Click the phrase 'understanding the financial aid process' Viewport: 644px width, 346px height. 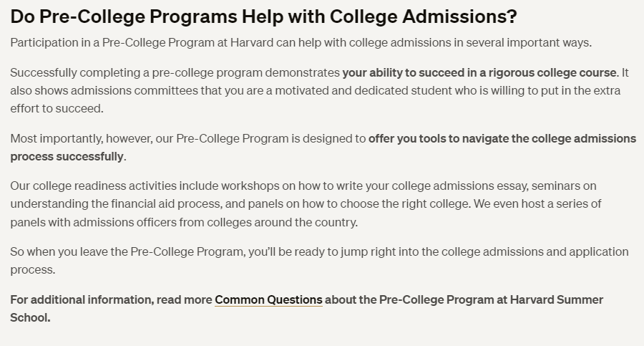tap(116, 203)
